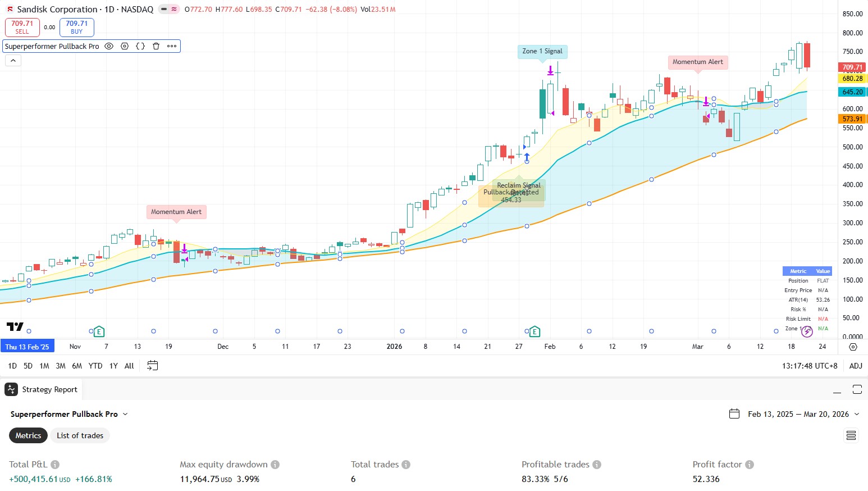Click the Sandisk Corporation symbol title
The height and width of the screenshot is (491, 868).
pyautogui.click(x=57, y=10)
